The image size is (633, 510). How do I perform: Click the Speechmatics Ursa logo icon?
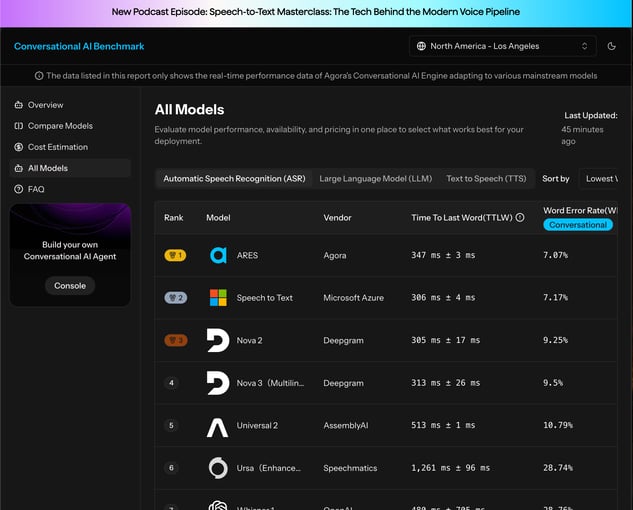pyautogui.click(x=218, y=468)
